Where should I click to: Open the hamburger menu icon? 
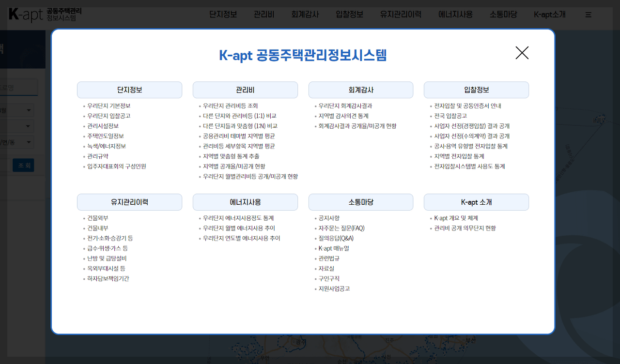[588, 15]
